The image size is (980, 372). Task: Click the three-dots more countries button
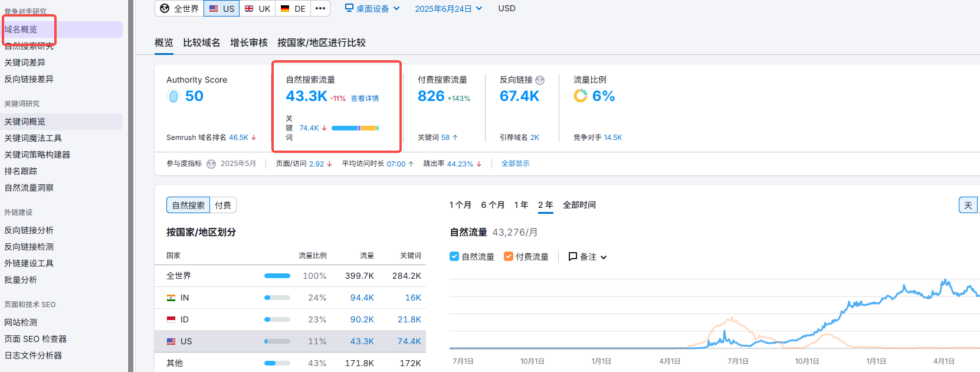320,8
